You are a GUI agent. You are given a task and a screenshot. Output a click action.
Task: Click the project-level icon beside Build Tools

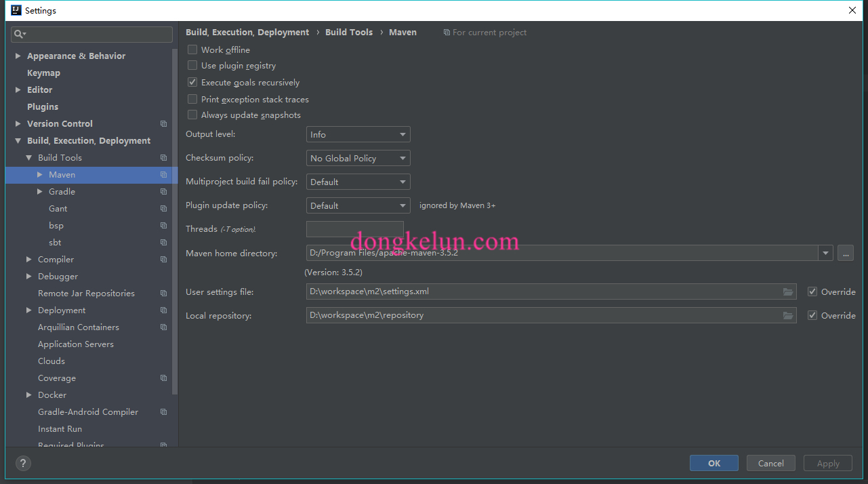(163, 158)
